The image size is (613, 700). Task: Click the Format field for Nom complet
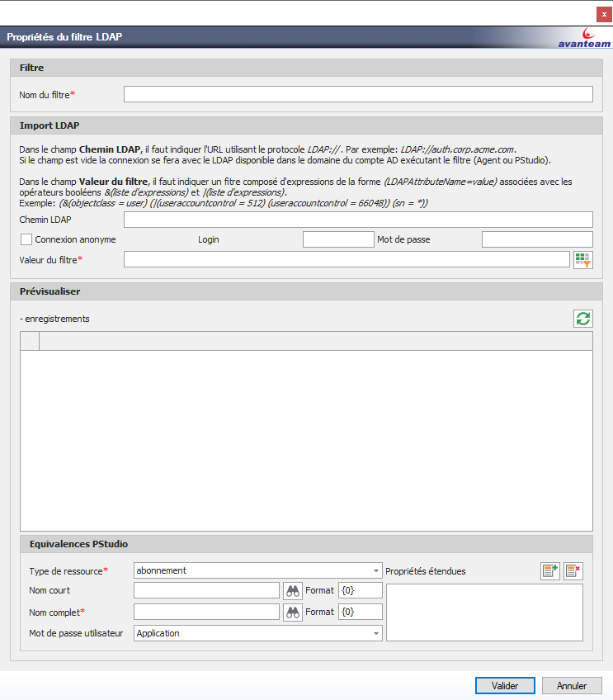(x=361, y=612)
